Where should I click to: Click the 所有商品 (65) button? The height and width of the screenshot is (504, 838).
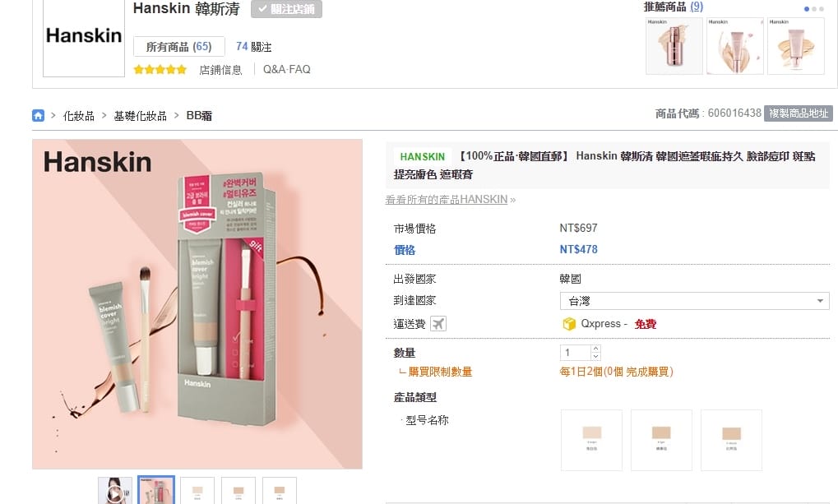(x=179, y=46)
